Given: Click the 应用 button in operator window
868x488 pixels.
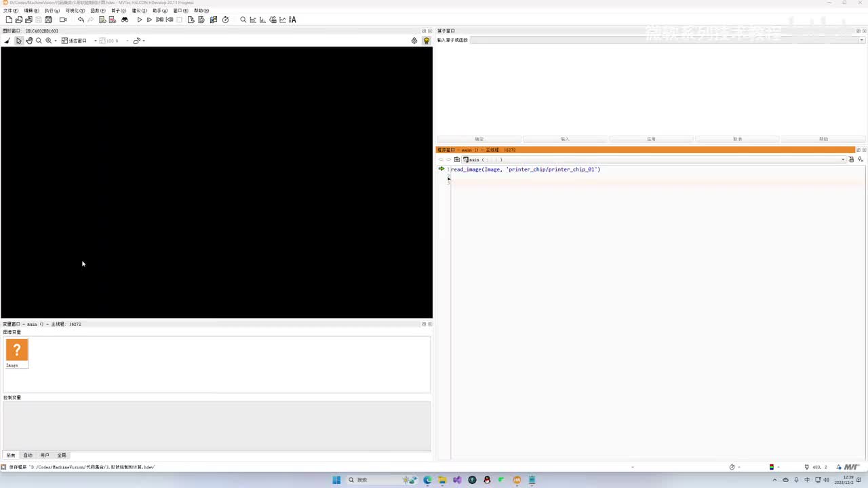Looking at the screenshot, I should tap(651, 139).
